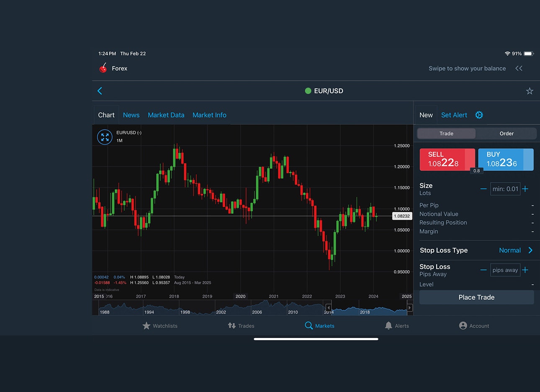540x392 pixels.
Task: Open the trade ticket settings gear
Action: point(479,115)
